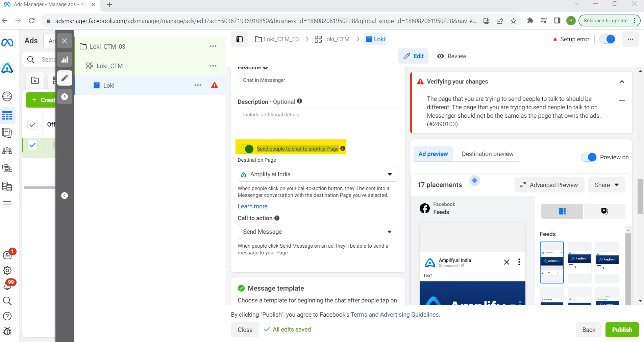Click the Meta logo icon
The image size is (644, 342).
coord(7,42)
